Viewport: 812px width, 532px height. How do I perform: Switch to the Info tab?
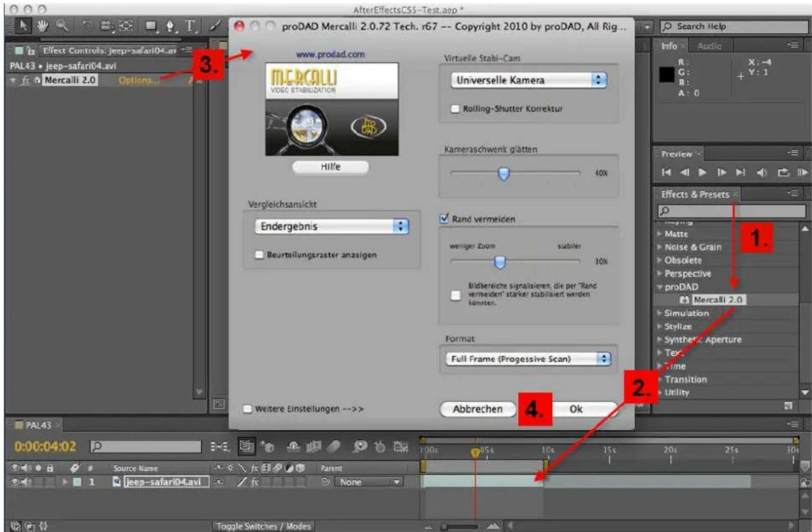pos(669,47)
